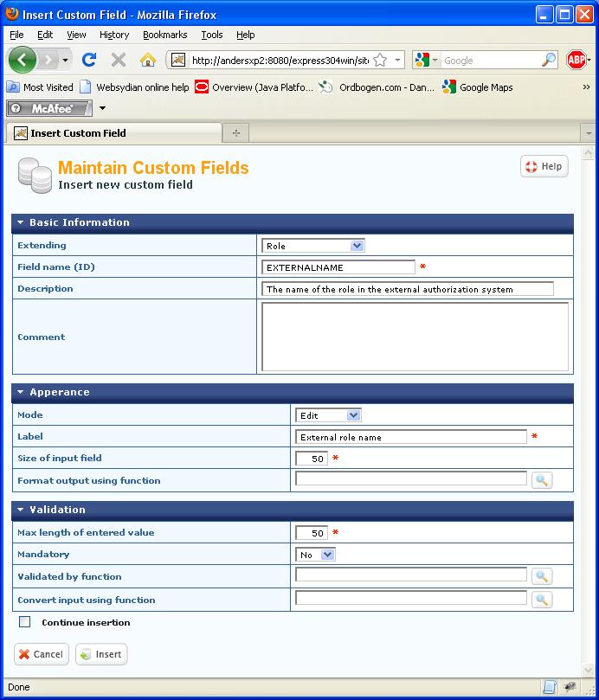The height and width of the screenshot is (700, 599).
Task: Click inside the Comment text area
Action: (415, 337)
